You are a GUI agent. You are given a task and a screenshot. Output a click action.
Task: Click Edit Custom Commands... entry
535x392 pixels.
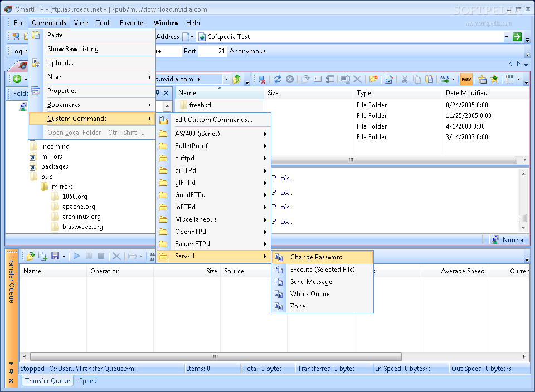213,120
